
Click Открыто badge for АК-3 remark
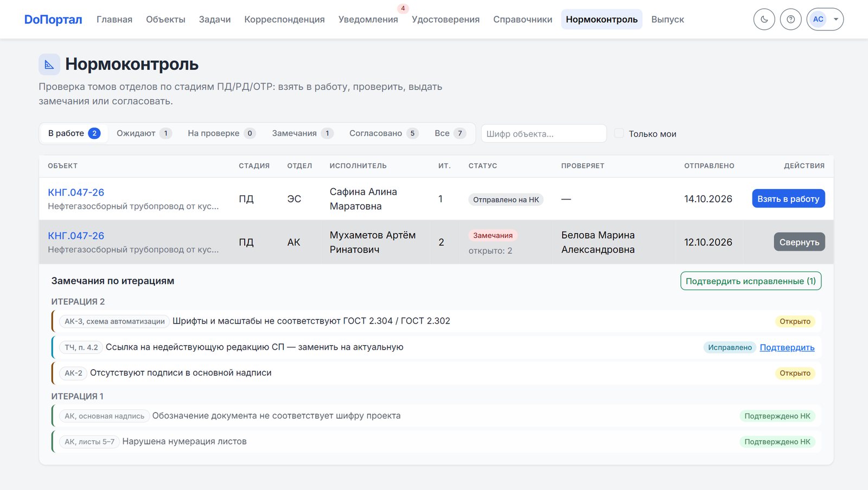pyautogui.click(x=795, y=321)
